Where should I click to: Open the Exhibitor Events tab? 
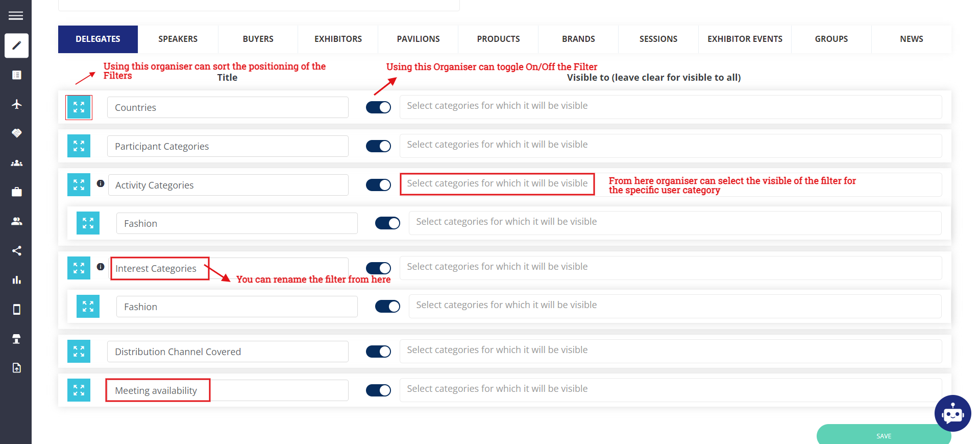click(x=745, y=39)
